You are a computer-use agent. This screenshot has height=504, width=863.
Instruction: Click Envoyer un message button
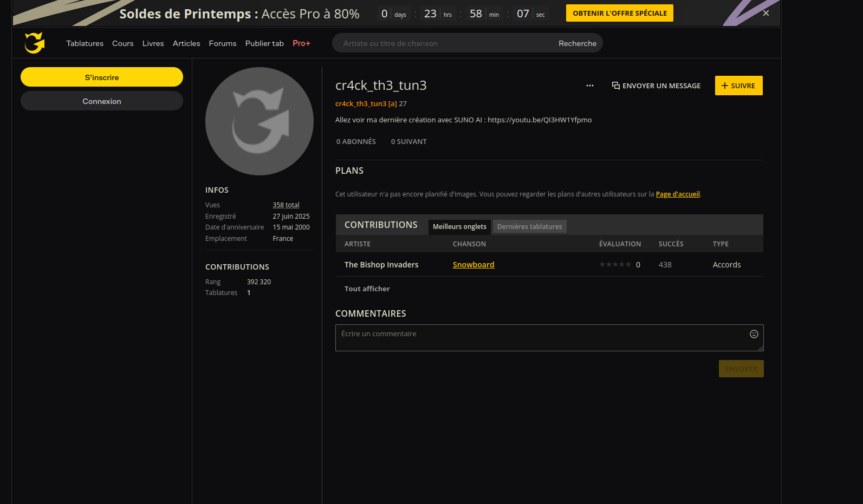tap(656, 86)
